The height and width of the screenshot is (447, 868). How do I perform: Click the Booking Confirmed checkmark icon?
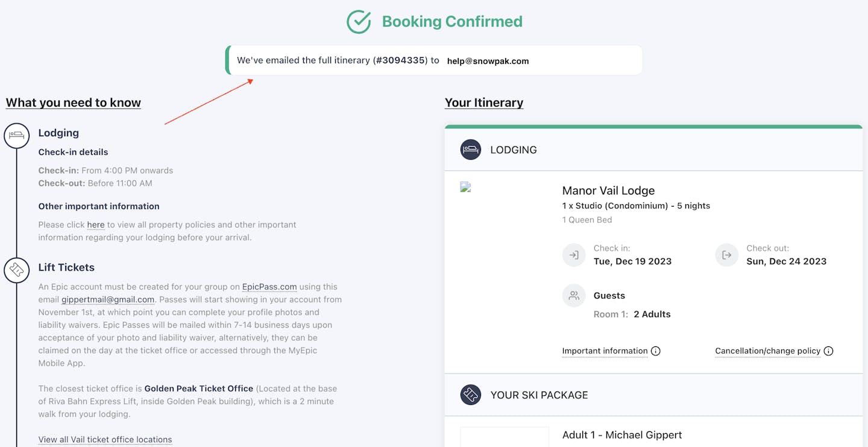pos(359,22)
